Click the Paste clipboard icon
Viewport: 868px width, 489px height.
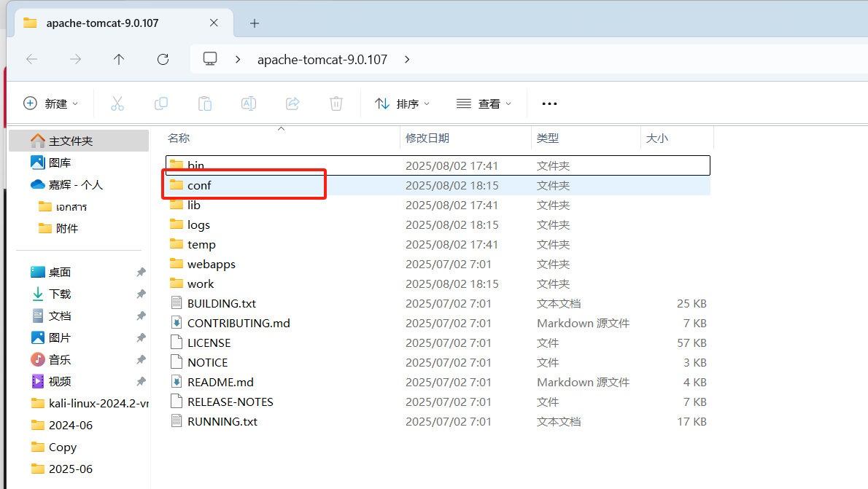point(205,103)
